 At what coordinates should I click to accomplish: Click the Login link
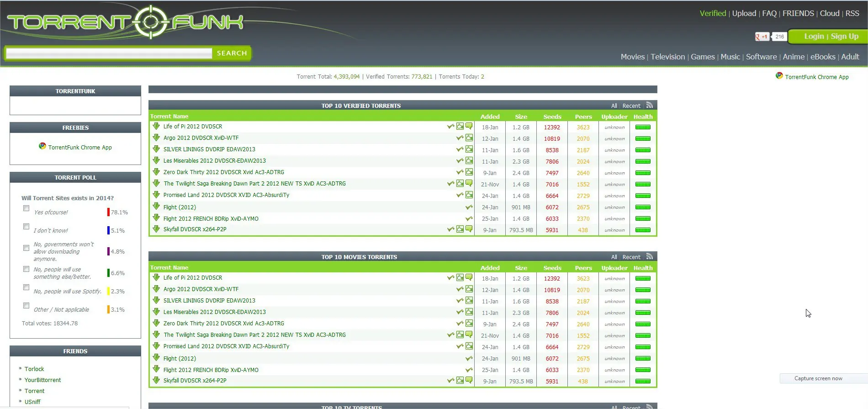814,36
